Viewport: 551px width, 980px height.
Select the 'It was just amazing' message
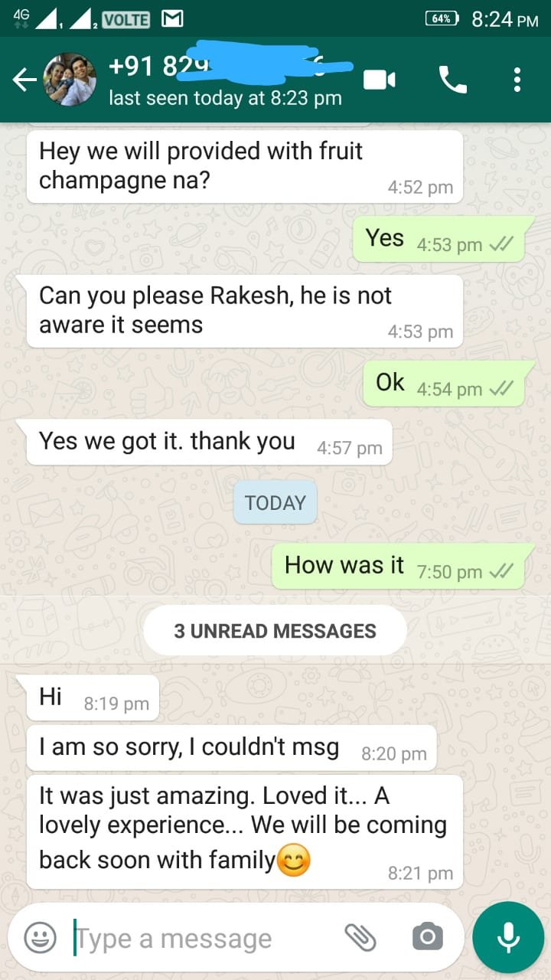245,831
